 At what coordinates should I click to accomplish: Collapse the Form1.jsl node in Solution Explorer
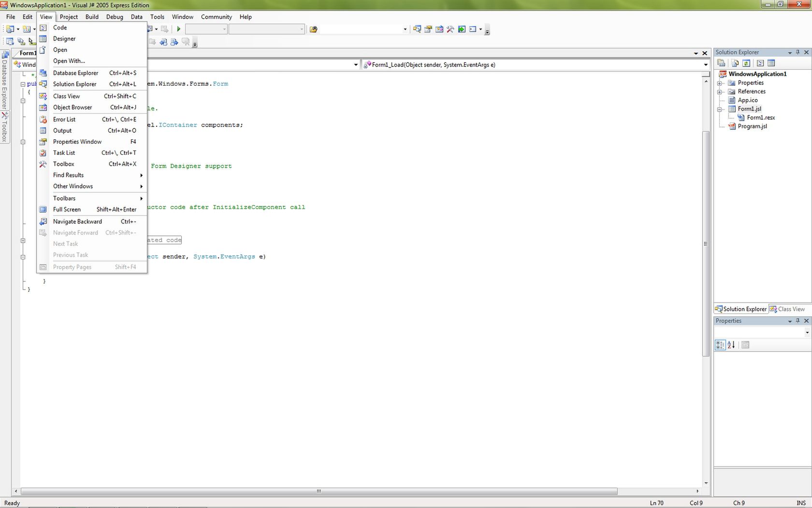click(720, 109)
